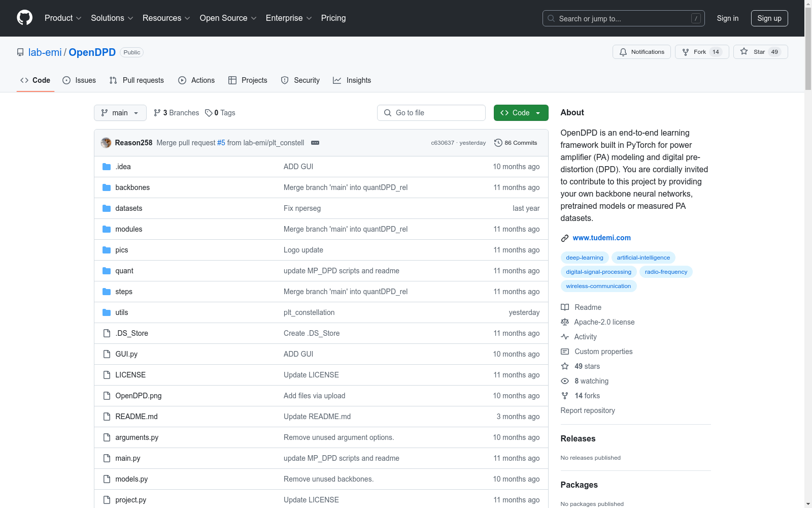Screen dimensions: 812x508
Task: Expand the Resources menu
Action: (x=166, y=18)
